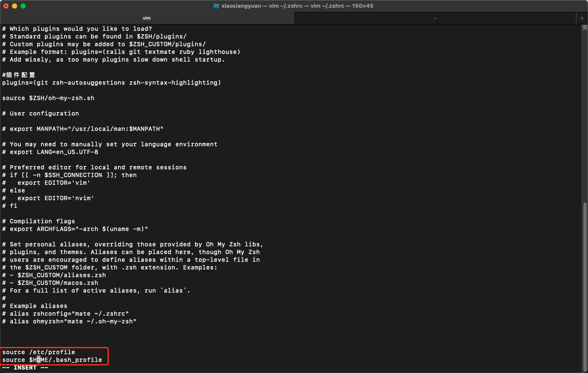The image size is (588, 373).
Task: Click 'Preferred editor for local and remote sessions'
Action: tap(95, 167)
